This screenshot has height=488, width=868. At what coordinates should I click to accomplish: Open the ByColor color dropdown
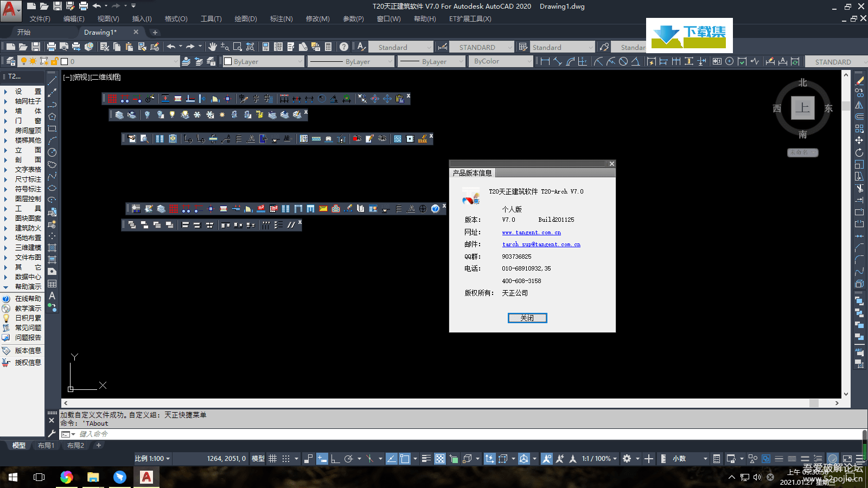(501, 61)
